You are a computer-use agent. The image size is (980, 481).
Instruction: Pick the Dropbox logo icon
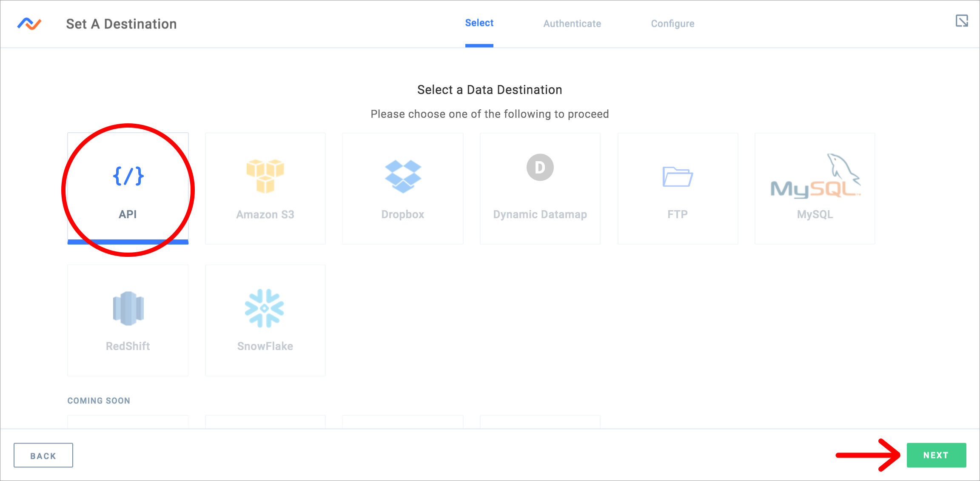(x=403, y=176)
